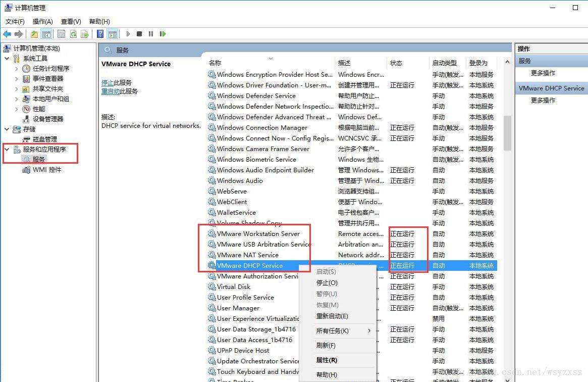The height and width of the screenshot is (382, 588).
Task: Sort by the 状态 column header
Action: pos(407,63)
